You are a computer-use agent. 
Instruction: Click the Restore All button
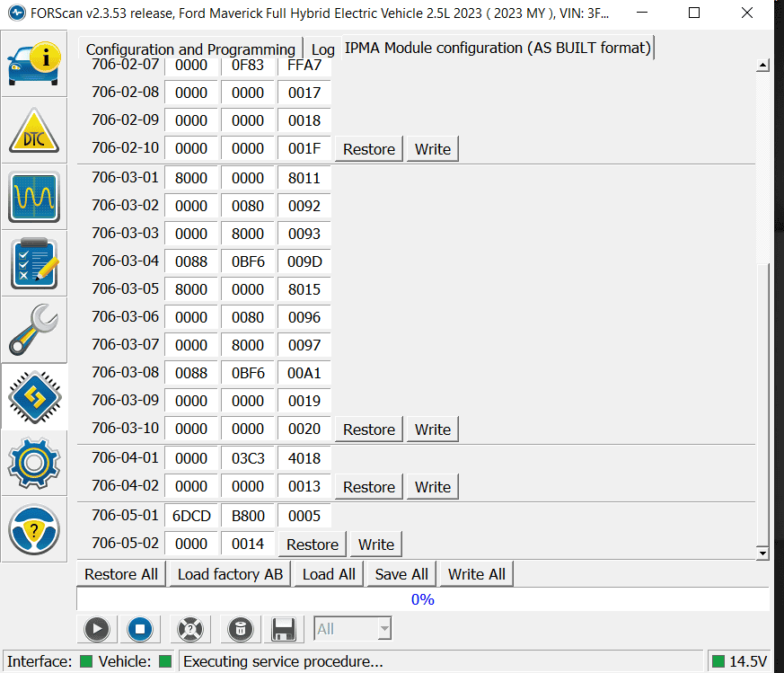tap(121, 574)
